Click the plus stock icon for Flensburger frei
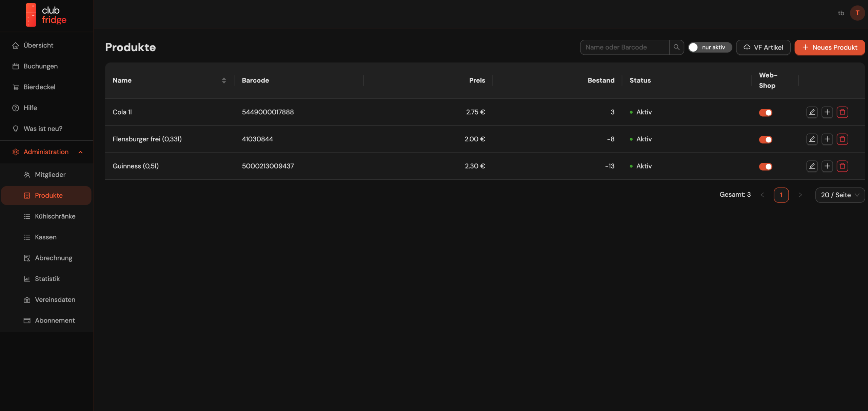This screenshot has height=411, width=868. click(x=827, y=139)
